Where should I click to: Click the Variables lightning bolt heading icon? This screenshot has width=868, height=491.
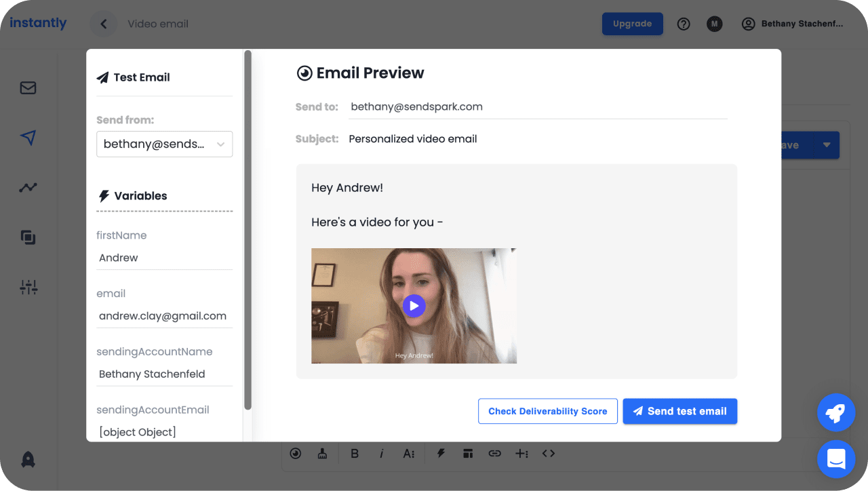pyautogui.click(x=104, y=196)
